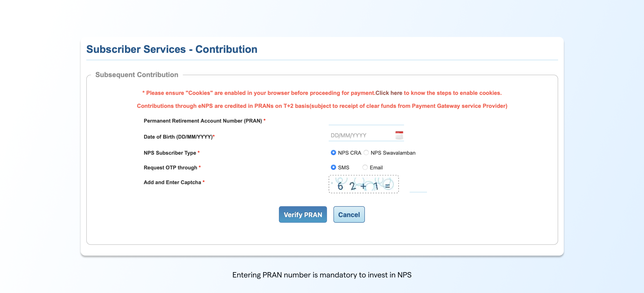Focus the captcha answer input field

[x=418, y=188]
